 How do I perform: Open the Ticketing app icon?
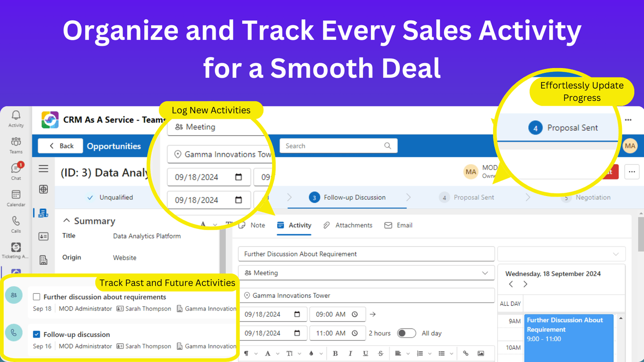[x=16, y=251]
